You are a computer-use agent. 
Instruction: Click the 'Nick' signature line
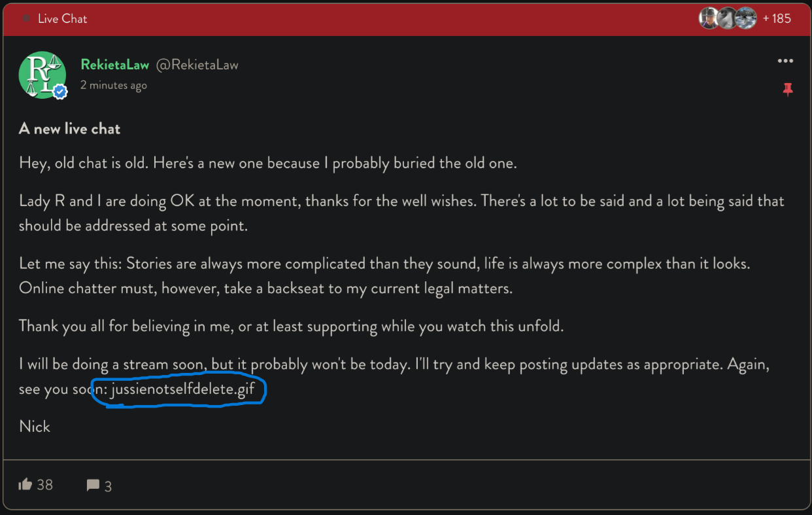[x=35, y=427]
